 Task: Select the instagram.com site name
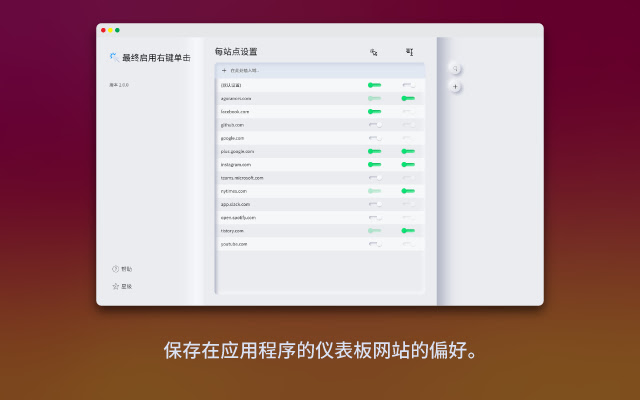(236, 164)
